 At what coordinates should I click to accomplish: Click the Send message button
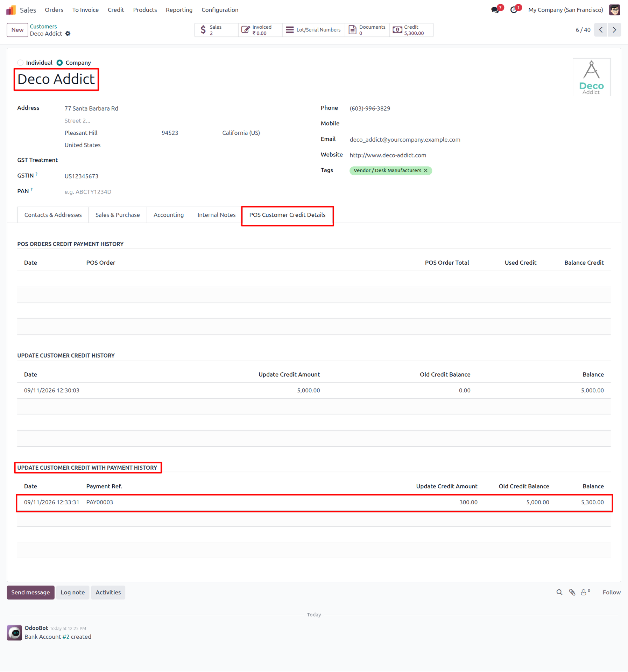point(30,592)
